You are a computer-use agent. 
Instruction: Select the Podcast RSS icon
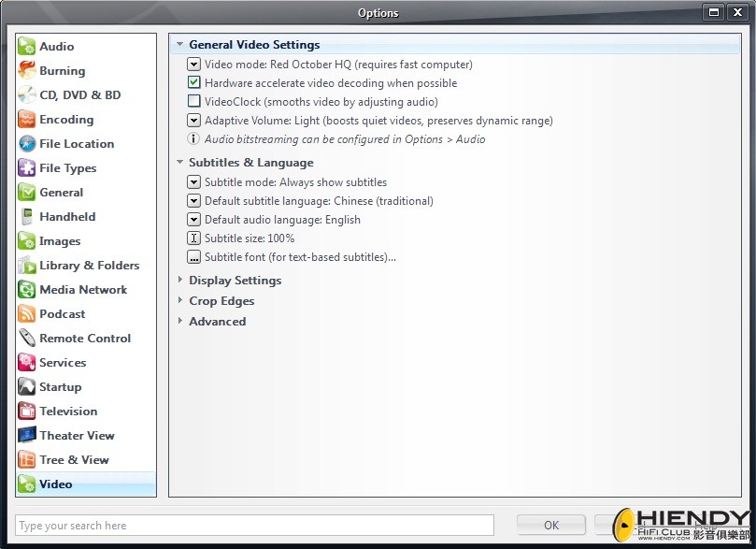[x=26, y=313]
